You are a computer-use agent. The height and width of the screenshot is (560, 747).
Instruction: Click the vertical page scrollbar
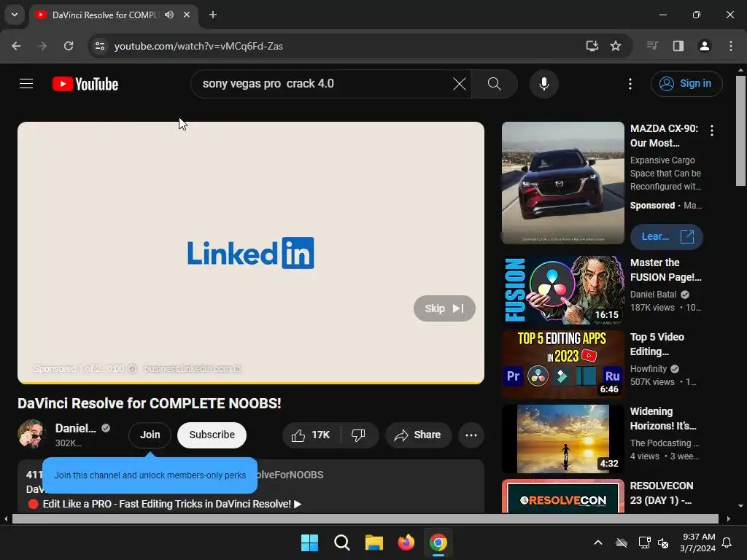pos(740,131)
